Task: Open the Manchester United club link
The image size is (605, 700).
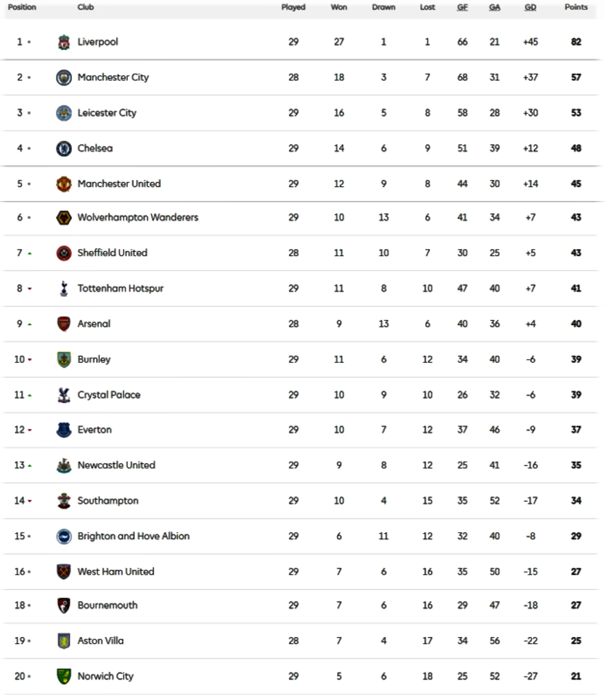Action: click(x=119, y=184)
